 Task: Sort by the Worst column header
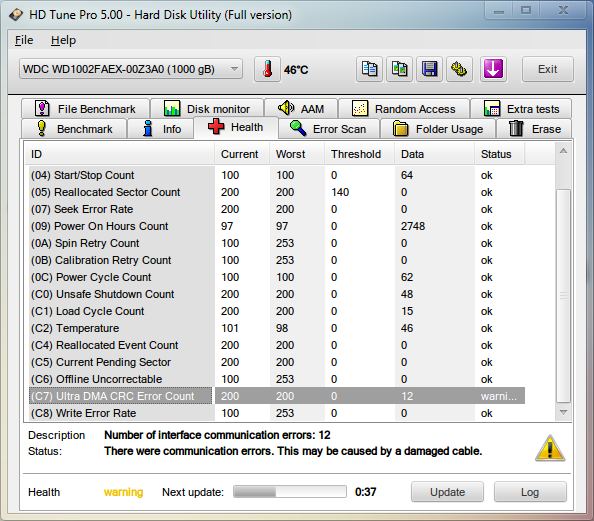(297, 154)
